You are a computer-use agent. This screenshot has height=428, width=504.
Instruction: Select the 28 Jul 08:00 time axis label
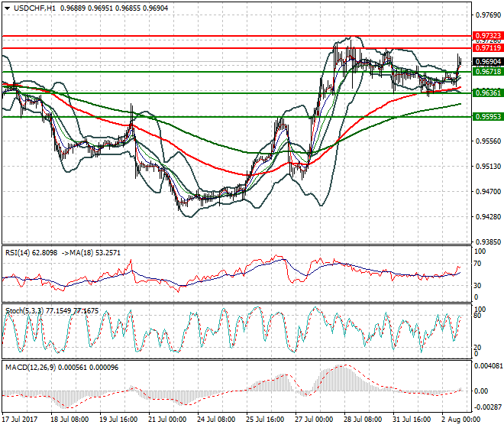pyautogui.click(x=363, y=420)
